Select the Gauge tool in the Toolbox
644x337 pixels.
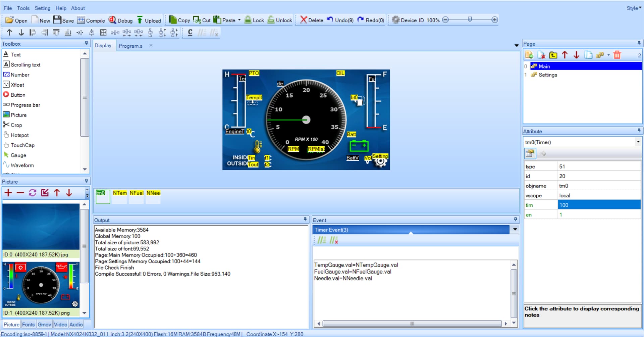pos(18,155)
